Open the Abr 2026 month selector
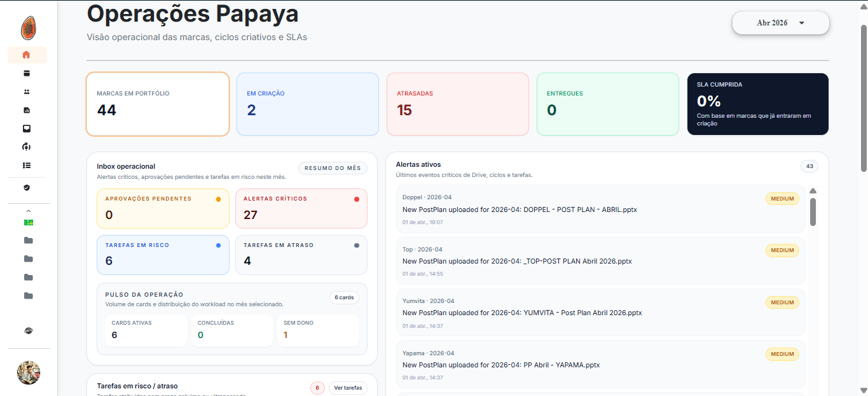 click(x=780, y=22)
